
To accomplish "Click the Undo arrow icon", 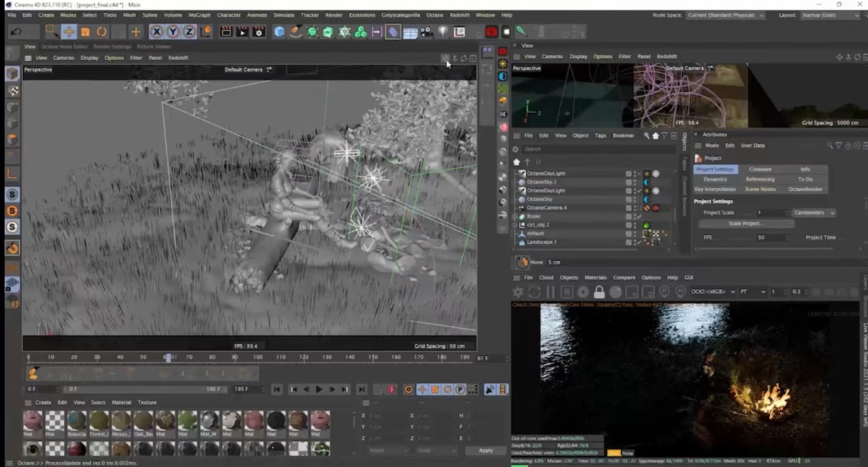I will (16, 32).
